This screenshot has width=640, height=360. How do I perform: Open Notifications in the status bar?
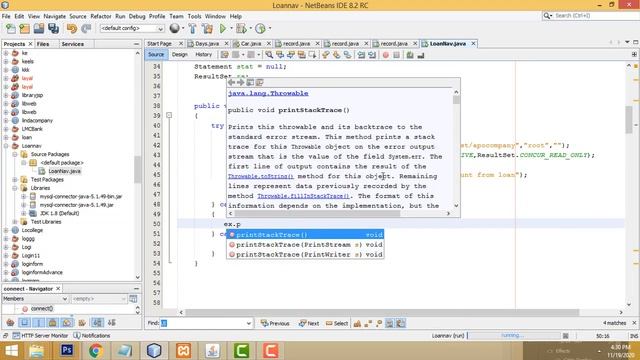coord(92,336)
